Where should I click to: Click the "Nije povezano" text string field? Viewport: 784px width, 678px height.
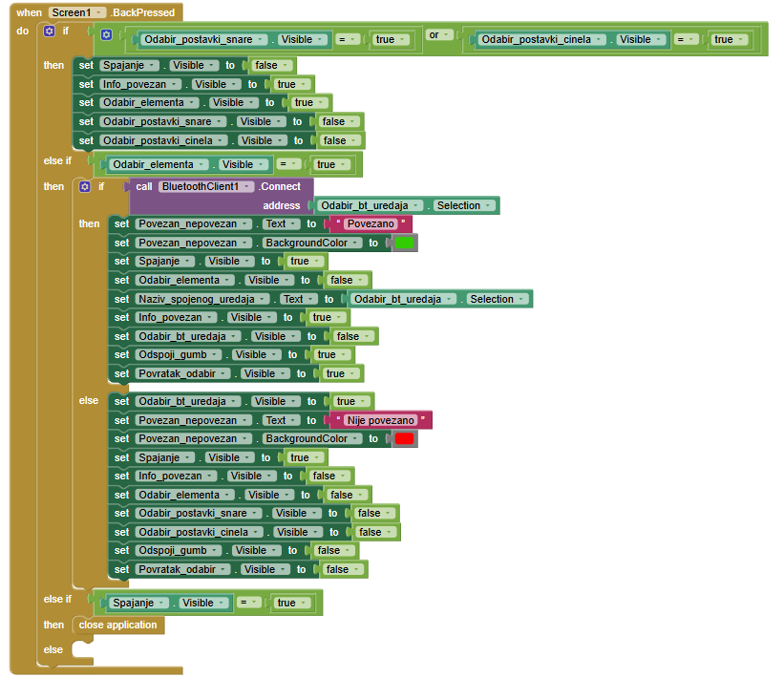[381, 420]
